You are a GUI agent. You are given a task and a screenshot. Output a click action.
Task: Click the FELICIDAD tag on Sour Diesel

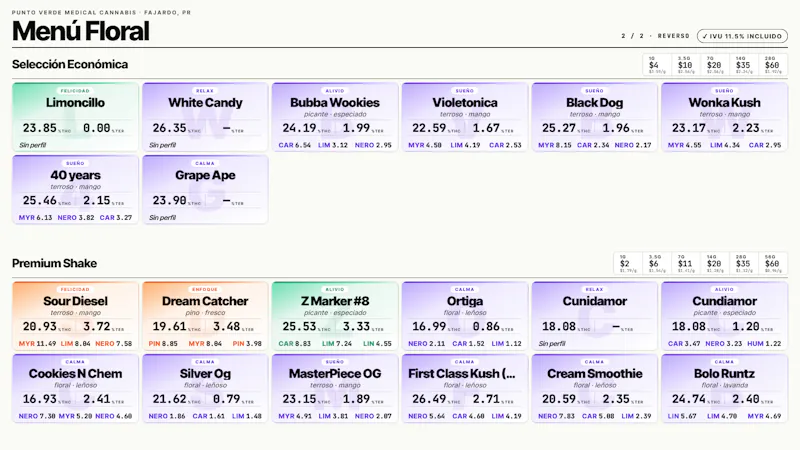(75, 289)
